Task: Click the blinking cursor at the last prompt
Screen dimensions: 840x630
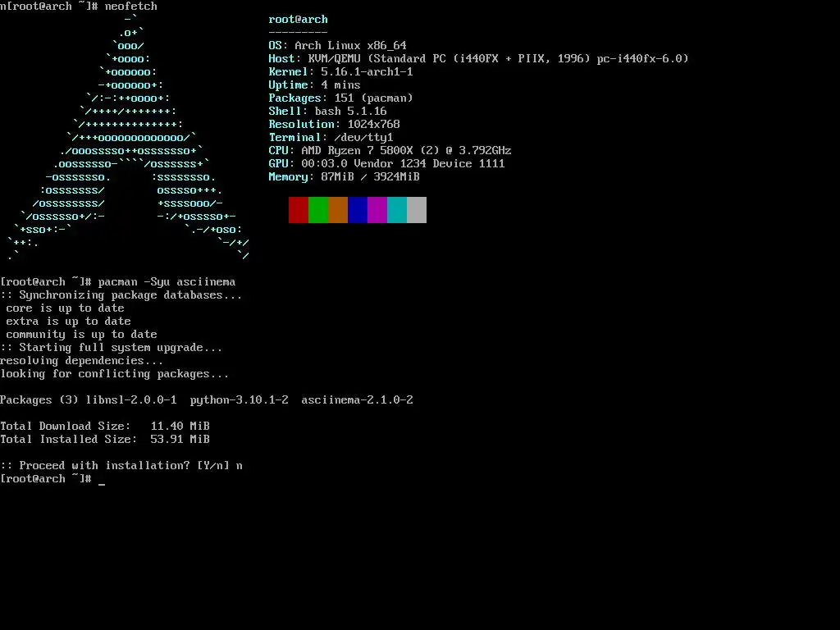Action: coord(102,482)
